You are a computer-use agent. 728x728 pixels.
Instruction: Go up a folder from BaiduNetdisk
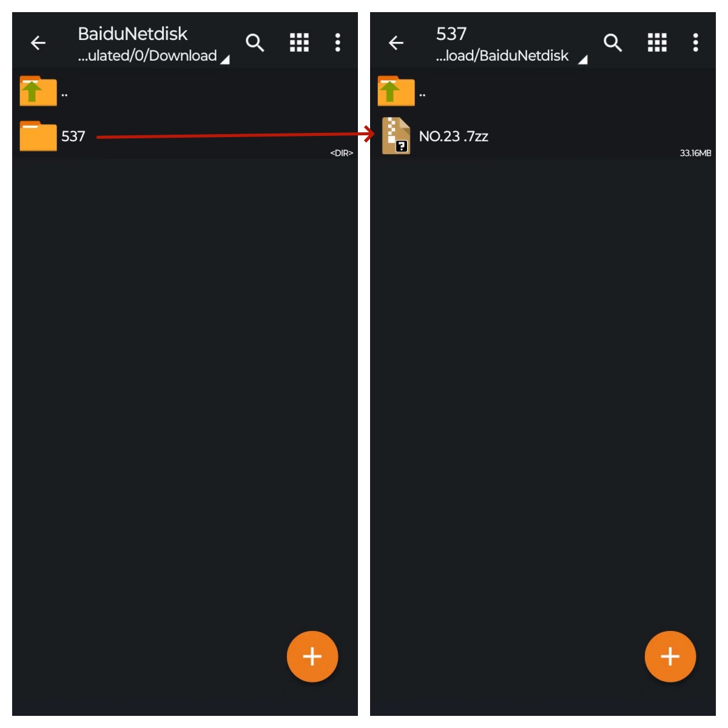(x=185, y=91)
